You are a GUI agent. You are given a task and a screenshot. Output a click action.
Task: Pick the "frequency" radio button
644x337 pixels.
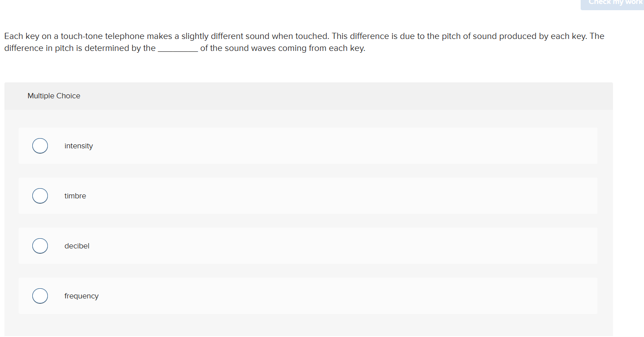(x=40, y=296)
